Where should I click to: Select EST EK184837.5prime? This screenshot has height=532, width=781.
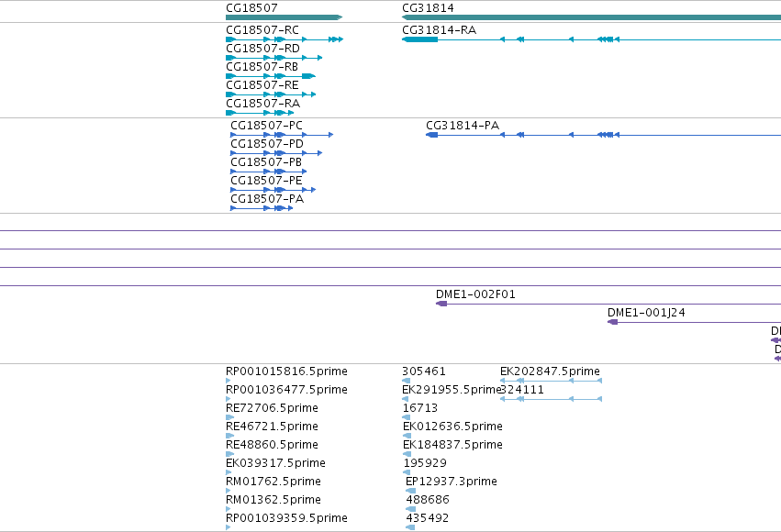pos(452,445)
